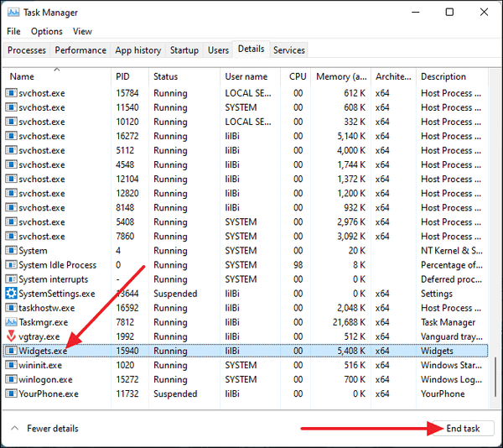503x448 pixels.
Task: Click the System interrupts icon
Action: (11, 279)
